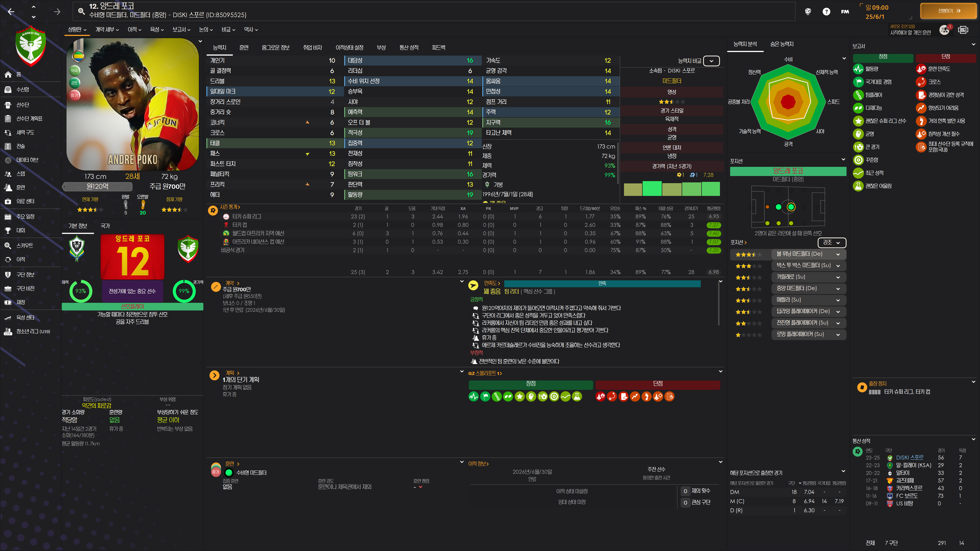Expand the 볼 위닝 미드필더 (De) role dropdown
Image resolution: width=980 pixels, height=551 pixels.
[838, 254]
